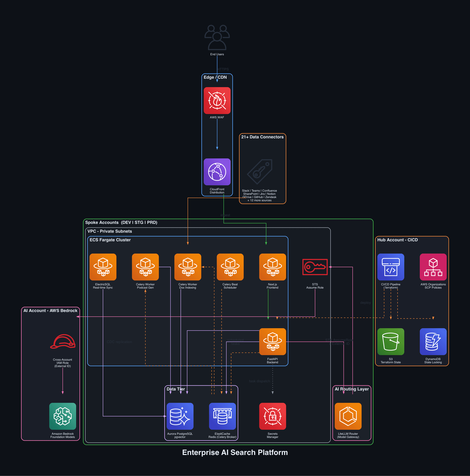Click the End Users figure at the top
The image size is (470, 476).
(x=217, y=37)
